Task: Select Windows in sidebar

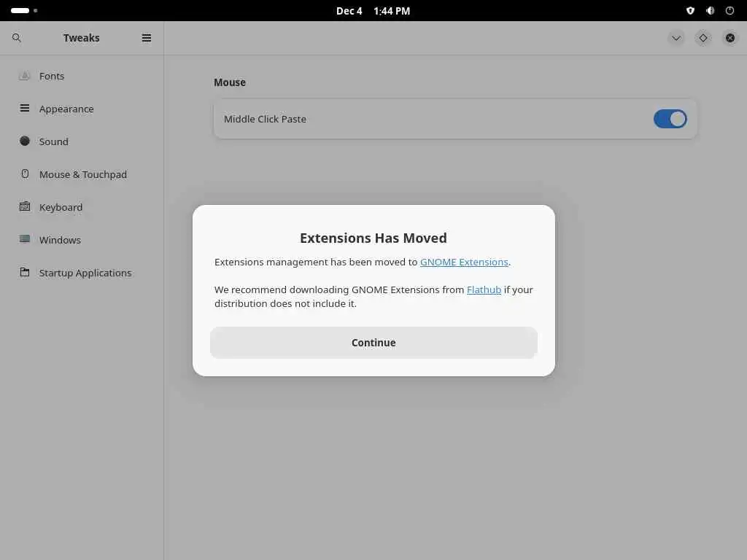Action: coord(82,240)
